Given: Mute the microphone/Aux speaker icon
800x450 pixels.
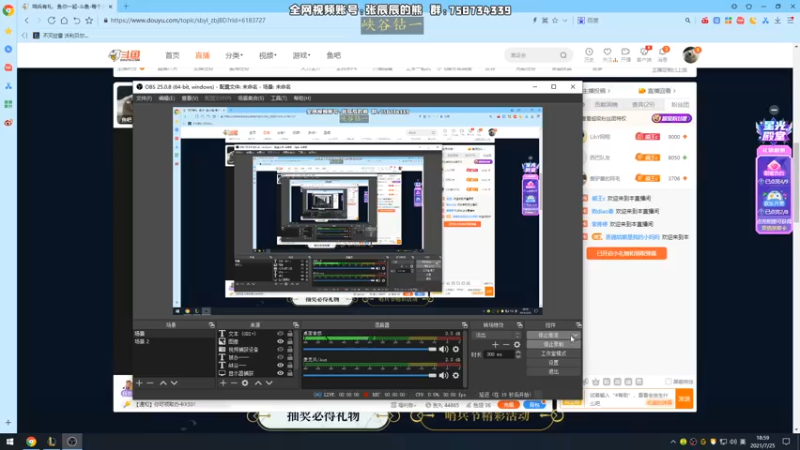Looking at the screenshot, I should pos(443,376).
